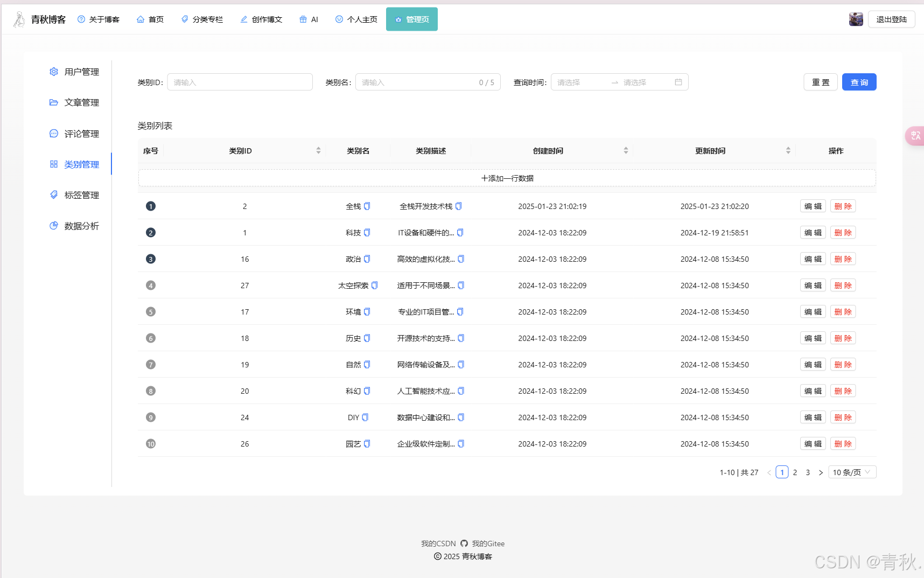Click the GitHub icon in footer
The width and height of the screenshot is (924, 578).
click(464, 544)
